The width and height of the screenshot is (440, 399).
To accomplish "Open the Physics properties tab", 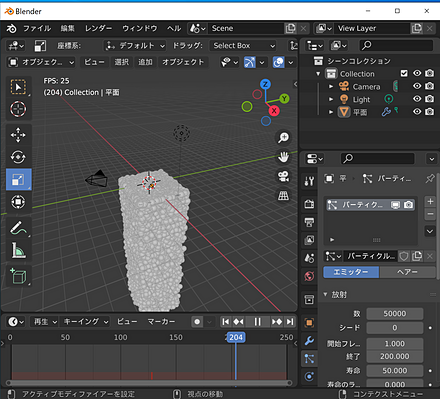I will click(309, 376).
